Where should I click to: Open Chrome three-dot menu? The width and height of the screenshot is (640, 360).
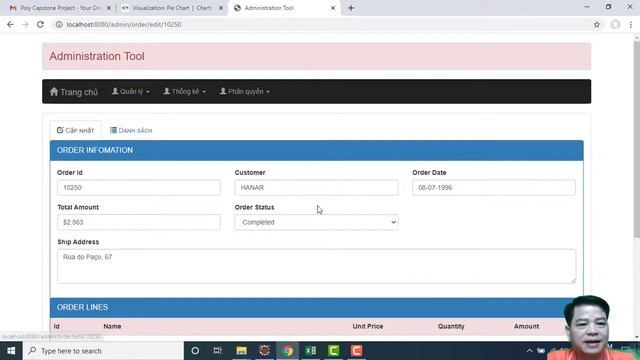tap(631, 24)
